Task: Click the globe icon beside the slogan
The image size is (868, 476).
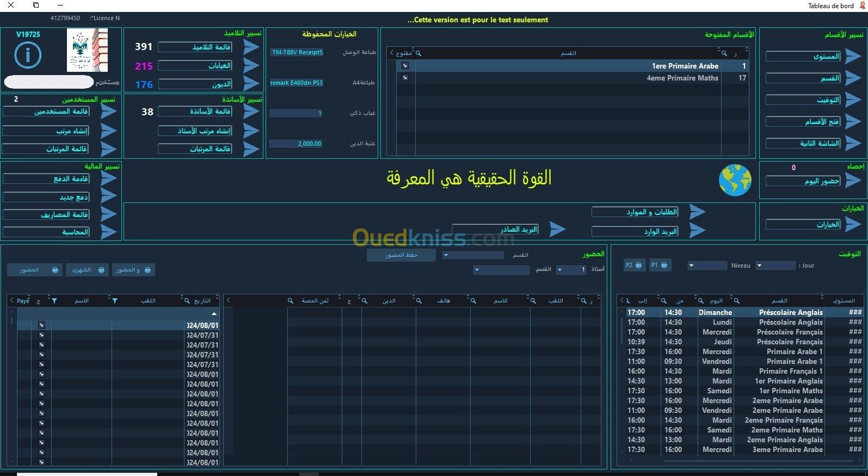Action: pyautogui.click(x=735, y=180)
